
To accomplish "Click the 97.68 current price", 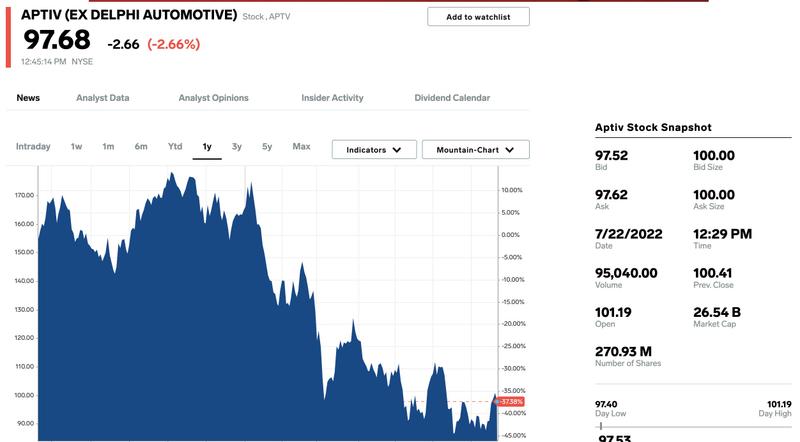I will point(57,40).
